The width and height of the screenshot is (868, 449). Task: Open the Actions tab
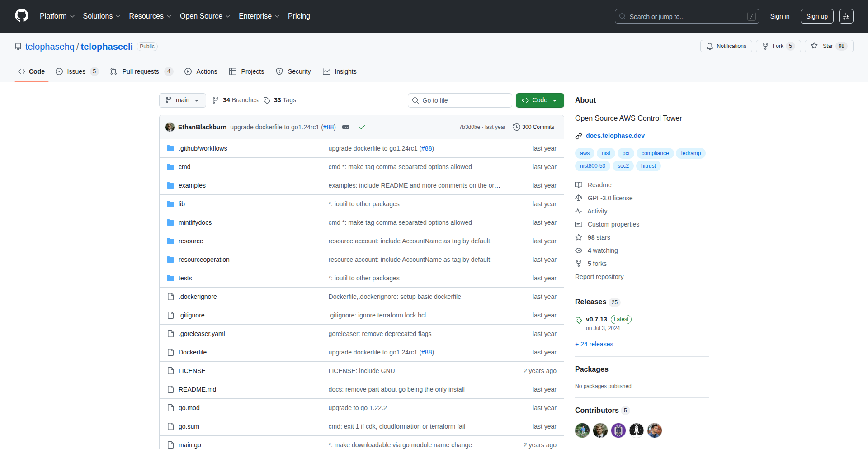201,71
